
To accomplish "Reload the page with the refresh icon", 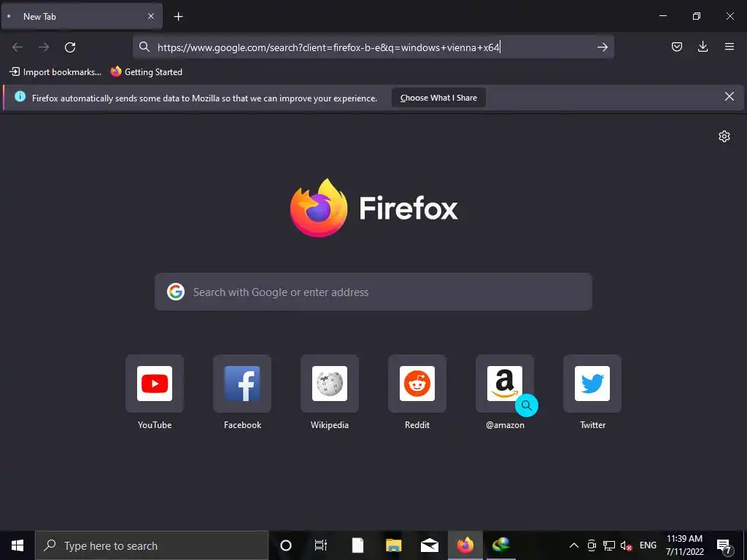I will click(70, 47).
